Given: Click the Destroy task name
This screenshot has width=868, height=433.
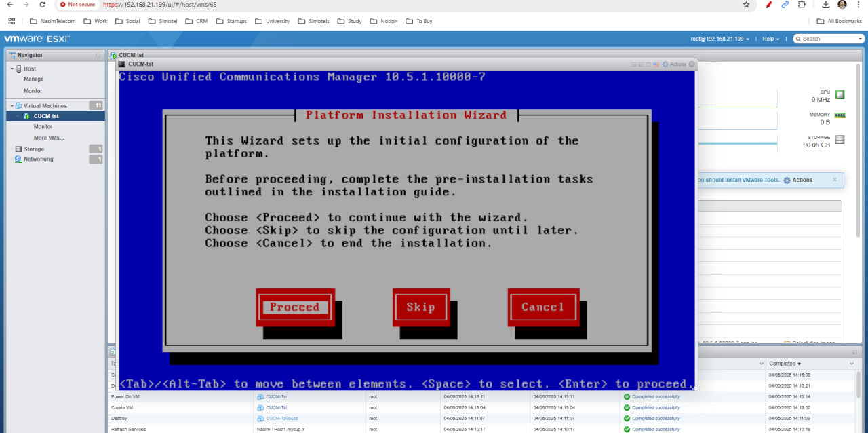Looking at the screenshot, I should (119, 418).
